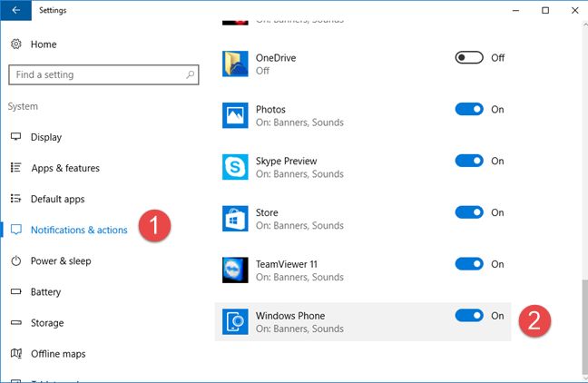Click the vertical scrollbar thumb
Screen dimensions: 588x383
point(584,327)
